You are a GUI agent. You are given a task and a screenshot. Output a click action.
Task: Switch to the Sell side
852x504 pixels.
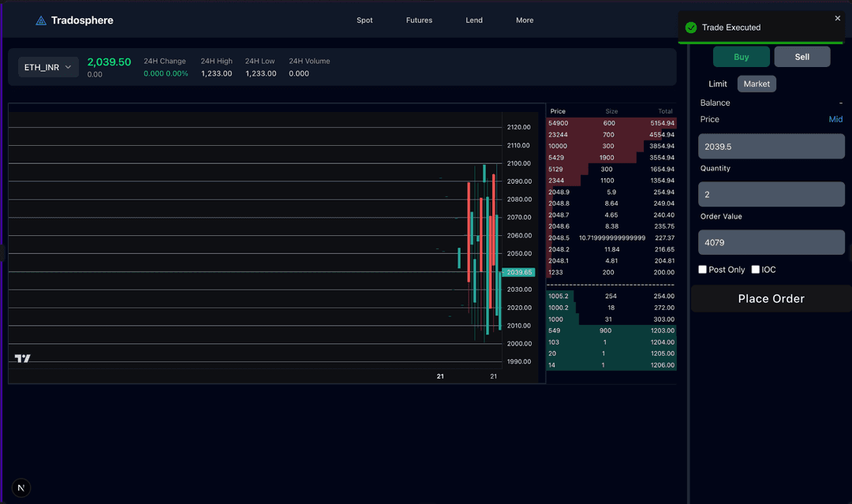click(x=802, y=57)
